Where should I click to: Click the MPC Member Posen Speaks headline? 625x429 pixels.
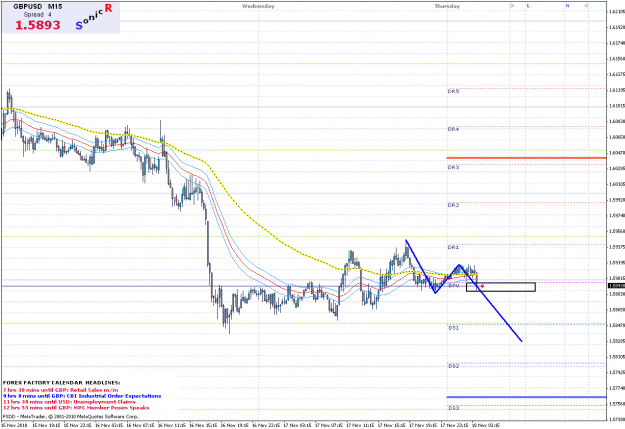[76, 408]
